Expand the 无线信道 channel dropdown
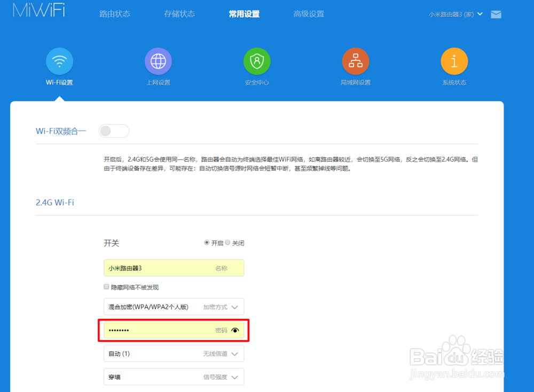Viewport: 534px width, 392px height. (174, 354)
